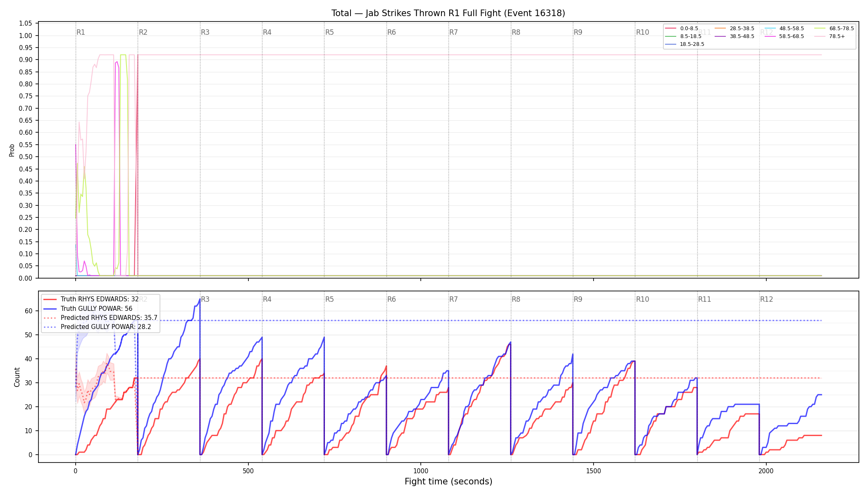The width and height of the screenshot is (868, 496).
Task: Click the R8 round label in Prob chart
Action: point(516,32)
